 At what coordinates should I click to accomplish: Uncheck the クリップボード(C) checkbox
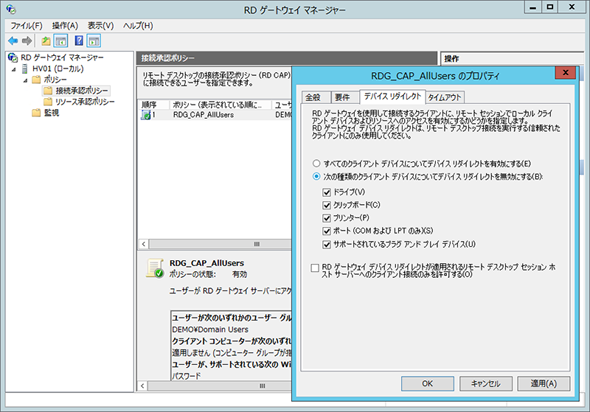(x=326, y=205)
